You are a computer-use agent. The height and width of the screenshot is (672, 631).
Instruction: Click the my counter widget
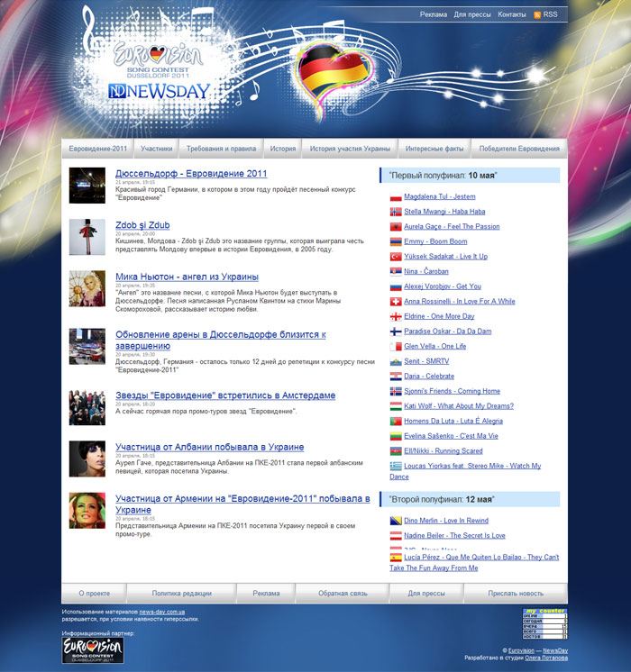[x=544, y=623]
